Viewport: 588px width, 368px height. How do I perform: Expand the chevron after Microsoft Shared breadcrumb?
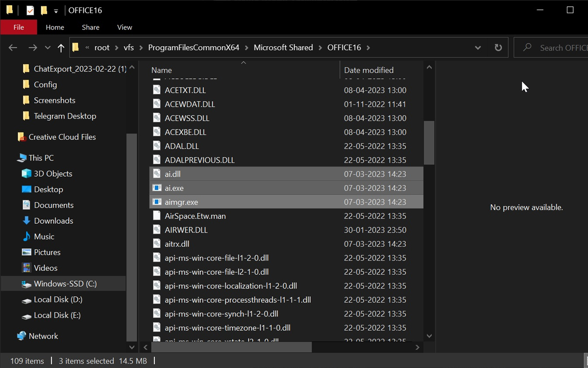click(320, 48)
